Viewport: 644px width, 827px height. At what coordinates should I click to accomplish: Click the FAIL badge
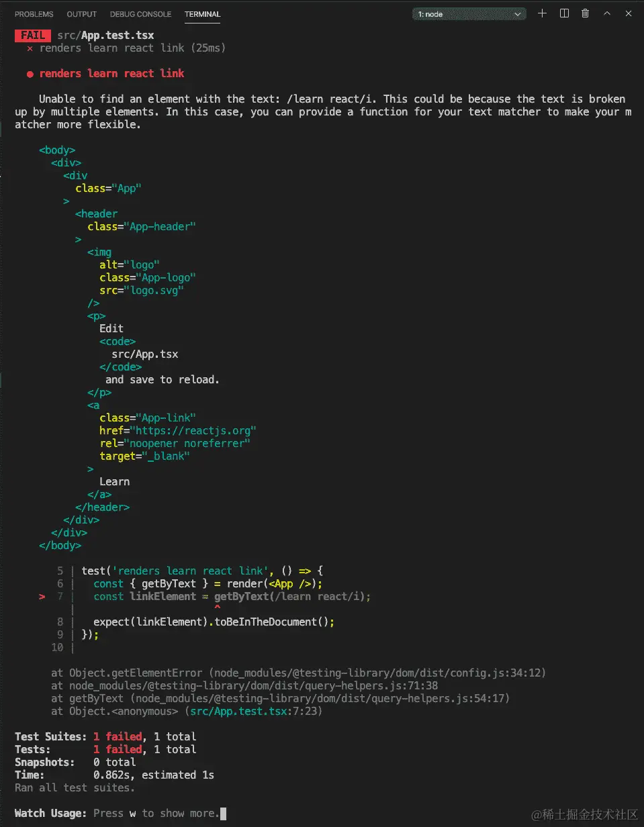pos(33,36)
